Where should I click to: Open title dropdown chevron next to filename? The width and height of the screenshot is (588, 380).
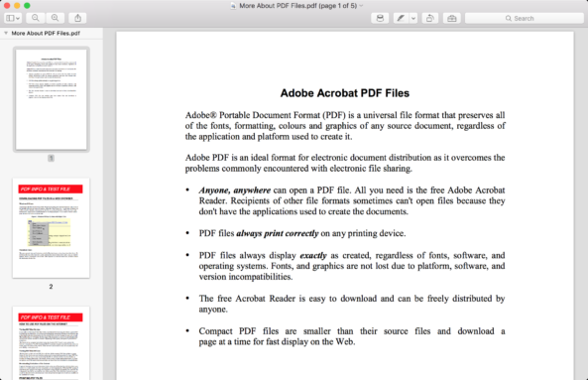point(361,6)
